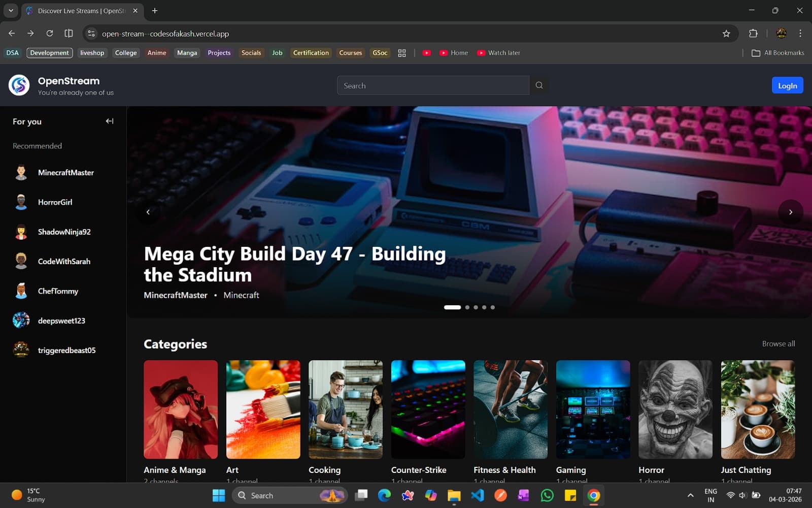The image size is (812, 508).
Task: Click the OpenStream logo icon
Action: tap(19, 85)
